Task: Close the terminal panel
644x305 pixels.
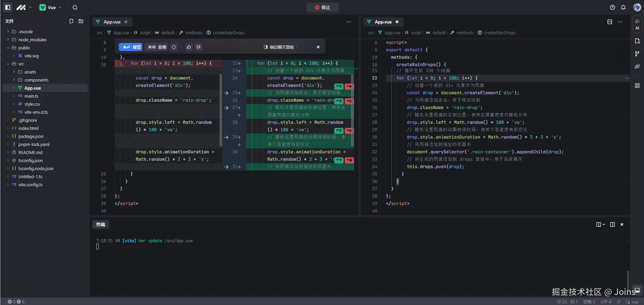Action: coord(622,224)
